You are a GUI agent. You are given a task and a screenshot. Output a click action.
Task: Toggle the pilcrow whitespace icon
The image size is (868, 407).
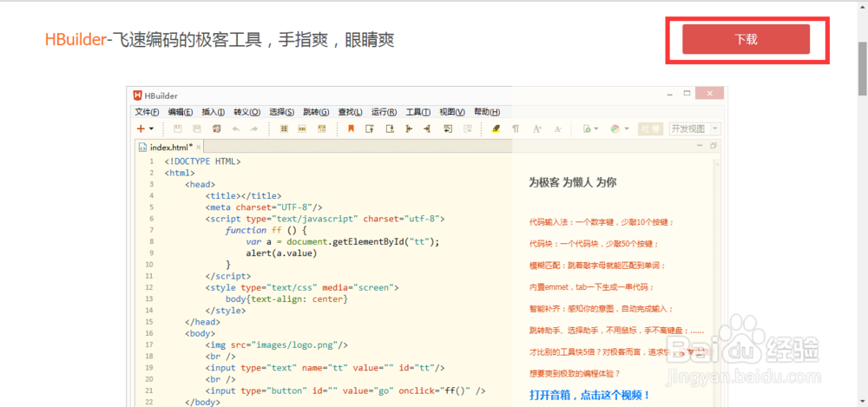516,128
